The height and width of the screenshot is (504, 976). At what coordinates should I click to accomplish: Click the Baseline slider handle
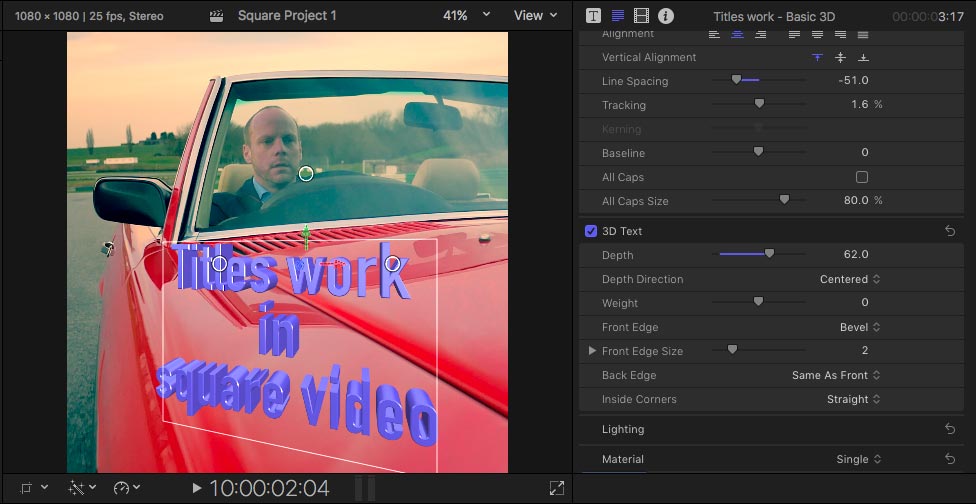[x=758, y=152]
